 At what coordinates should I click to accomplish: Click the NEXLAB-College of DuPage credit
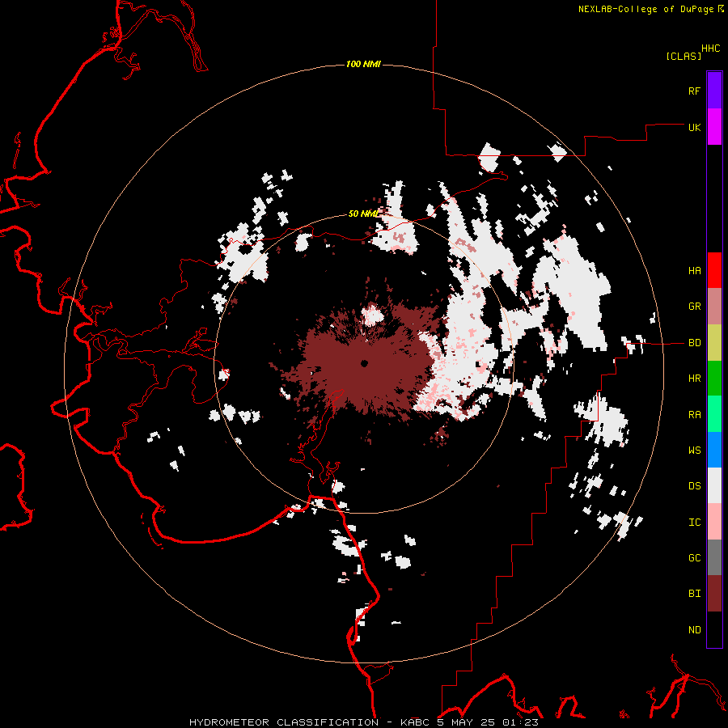pyautogui.click(x=645, y=9)
